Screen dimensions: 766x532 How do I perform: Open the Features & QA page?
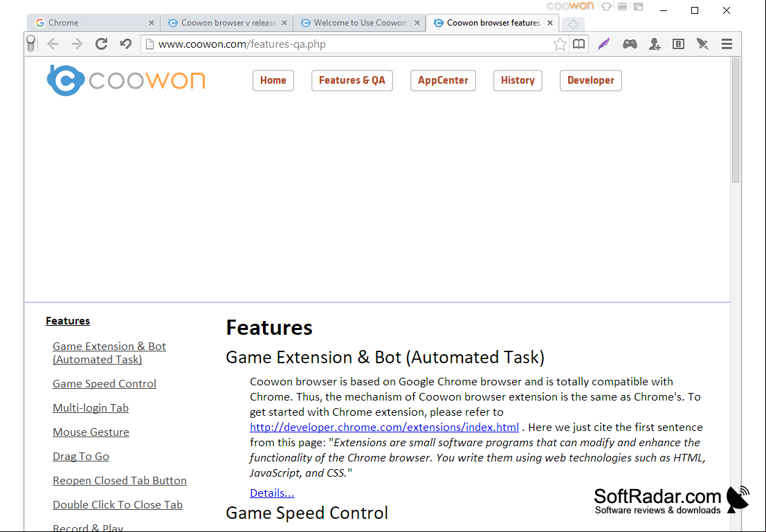click(352, 81)
